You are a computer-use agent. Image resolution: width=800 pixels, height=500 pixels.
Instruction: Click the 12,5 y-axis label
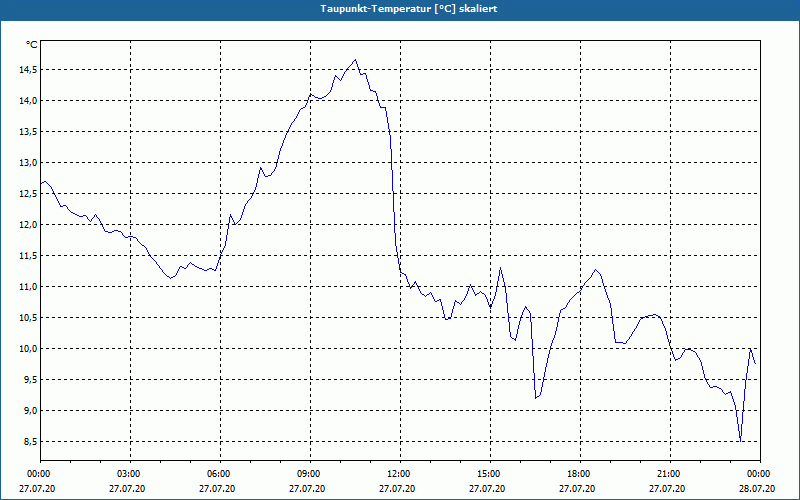click(29, 193)
